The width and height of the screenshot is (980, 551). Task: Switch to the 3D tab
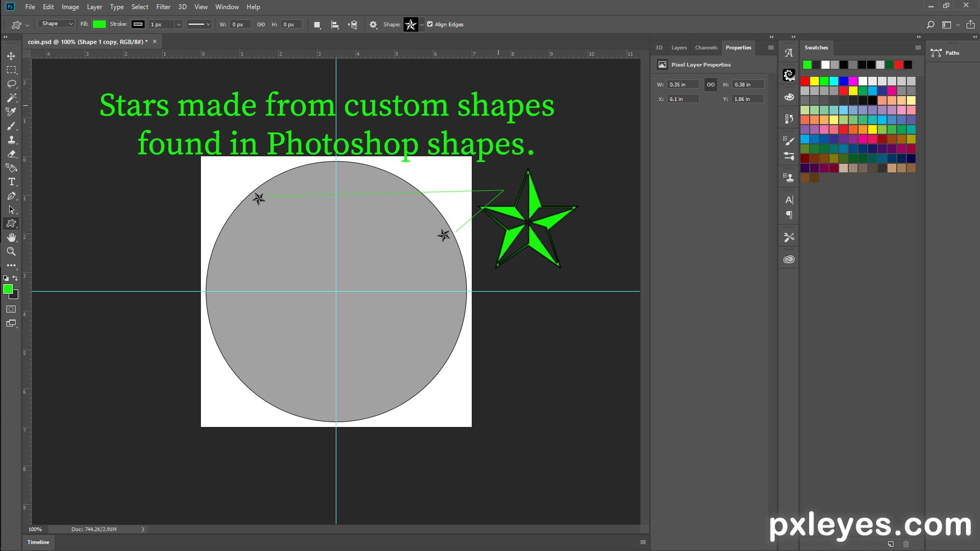659,48
